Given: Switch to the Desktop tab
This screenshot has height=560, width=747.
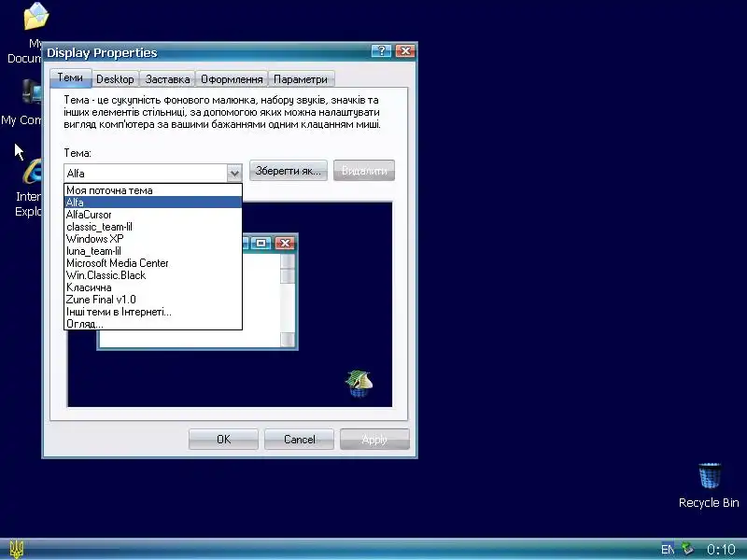Looking at the screenshot, I should coord(115,79).
